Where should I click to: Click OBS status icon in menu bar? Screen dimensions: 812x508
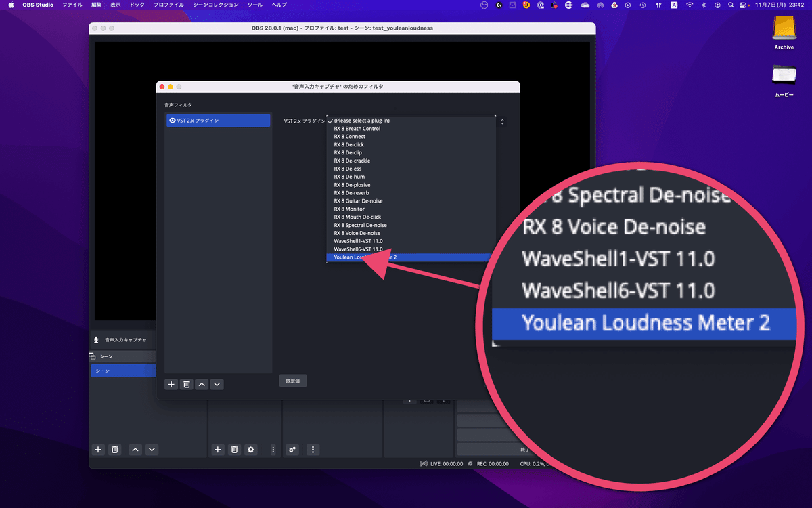[x=484, y=5]
